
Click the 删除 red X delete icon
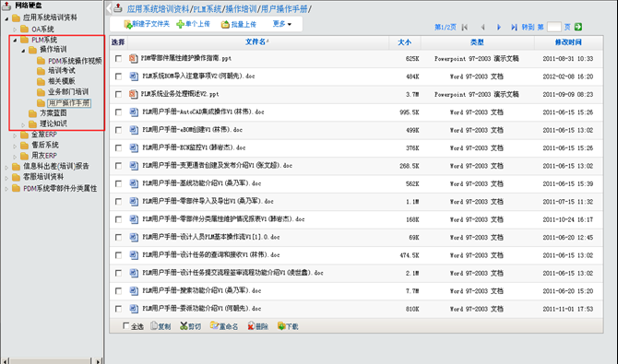(x=251, y=326)
